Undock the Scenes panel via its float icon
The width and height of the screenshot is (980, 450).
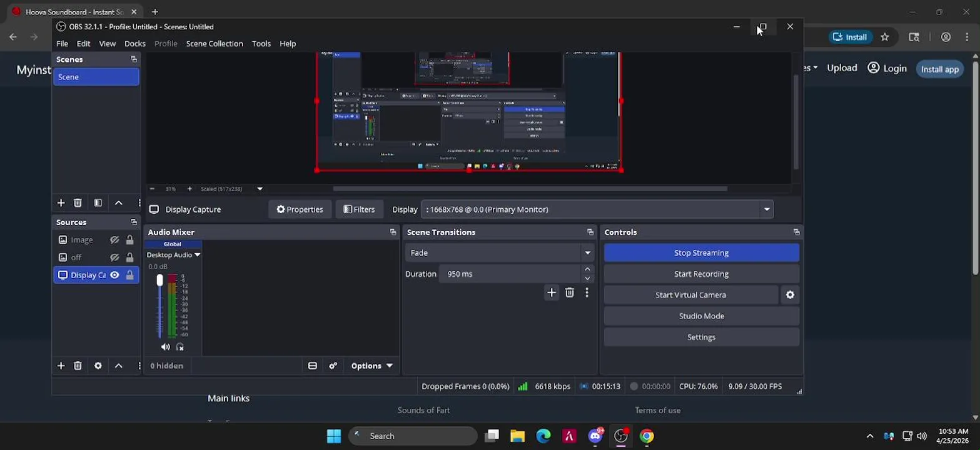point(133,59)
